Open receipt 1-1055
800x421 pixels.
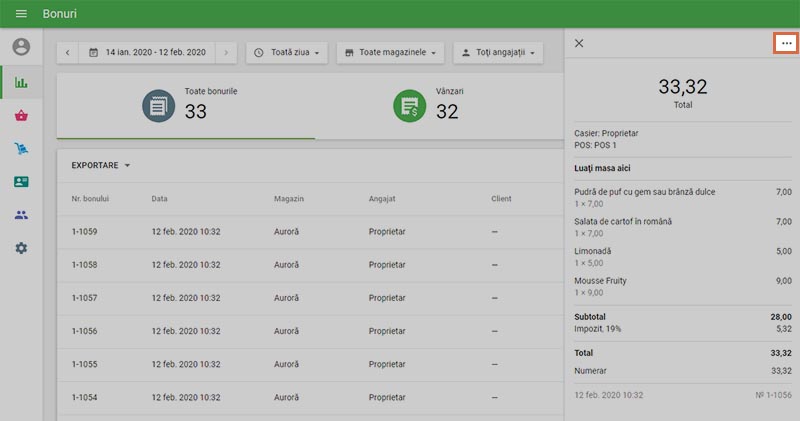310,364
